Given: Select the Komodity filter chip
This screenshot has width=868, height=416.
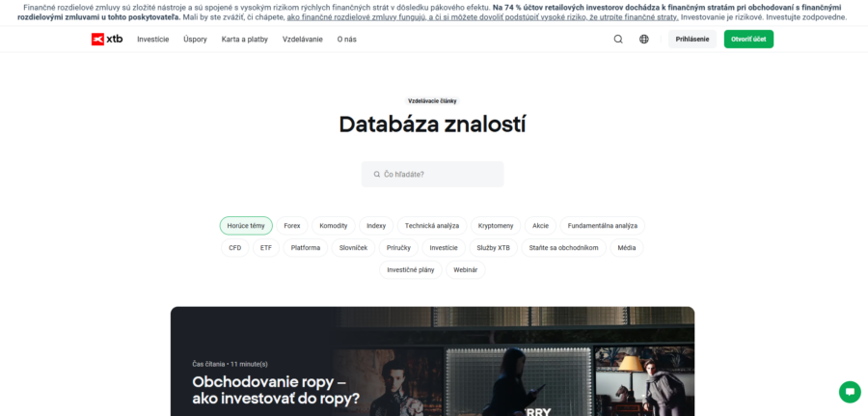Looking at the screenshot, I should tap(334, 226).
